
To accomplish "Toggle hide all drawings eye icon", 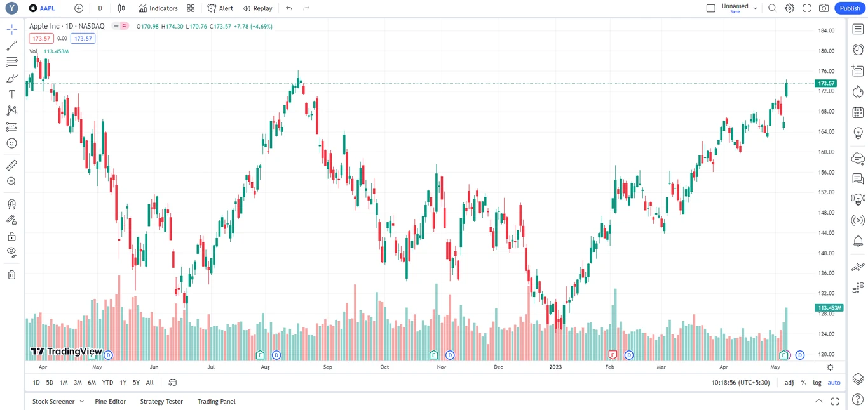I will tap(11, 253).
